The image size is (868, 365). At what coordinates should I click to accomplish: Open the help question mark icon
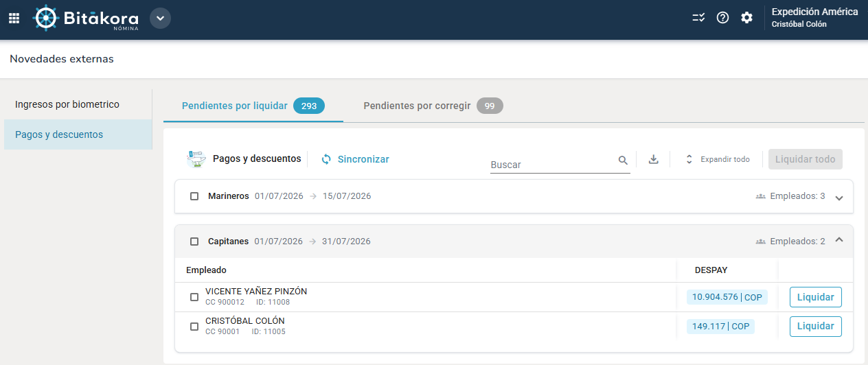[722, 18]
